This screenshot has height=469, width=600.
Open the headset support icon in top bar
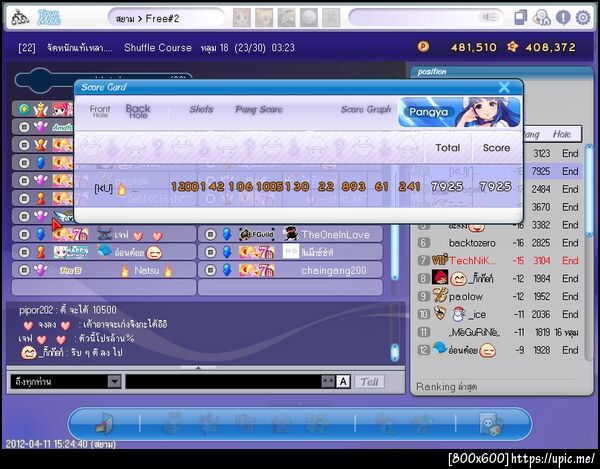tap(541, 18)
